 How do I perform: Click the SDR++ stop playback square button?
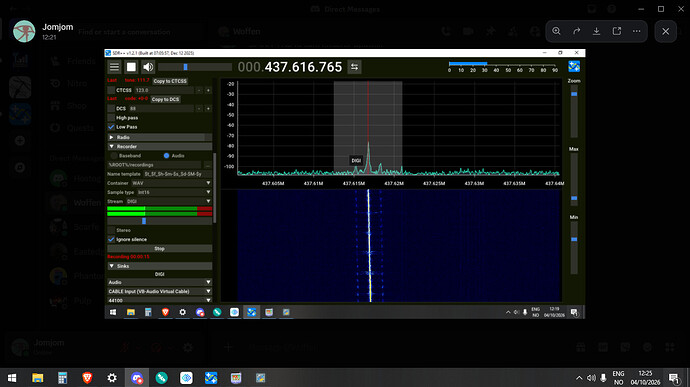[x=131, y=67]
